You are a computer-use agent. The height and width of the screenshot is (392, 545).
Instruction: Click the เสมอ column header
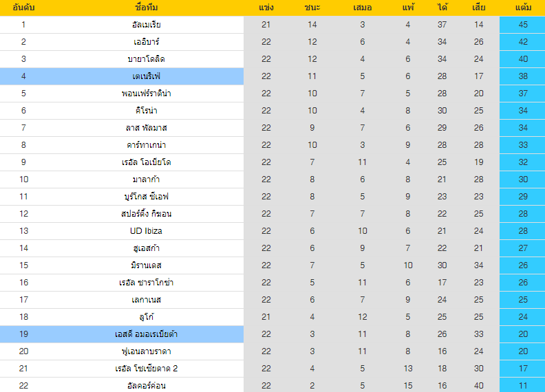[363, 8]
